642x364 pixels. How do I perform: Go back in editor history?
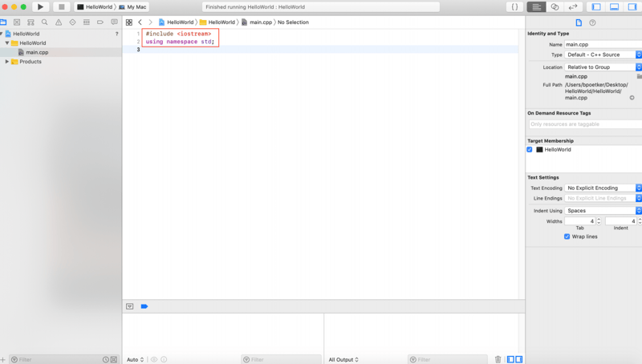point(140,22)
